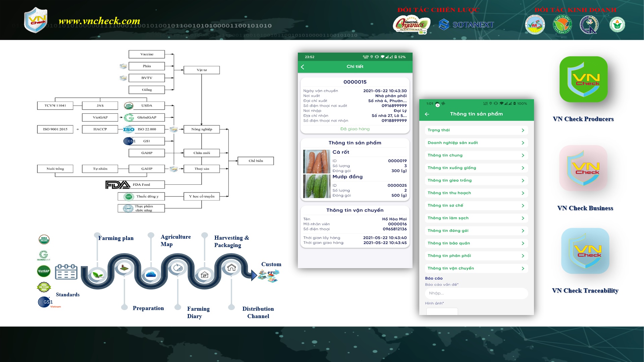The height and width of the screenshot is (362, 644).
Task: Click the Farming Diary roadmap label
Action: tap(198, 312)
